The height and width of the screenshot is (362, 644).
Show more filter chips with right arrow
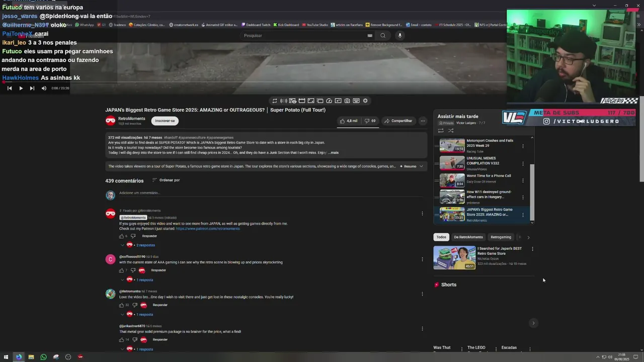tap(528, 237)
